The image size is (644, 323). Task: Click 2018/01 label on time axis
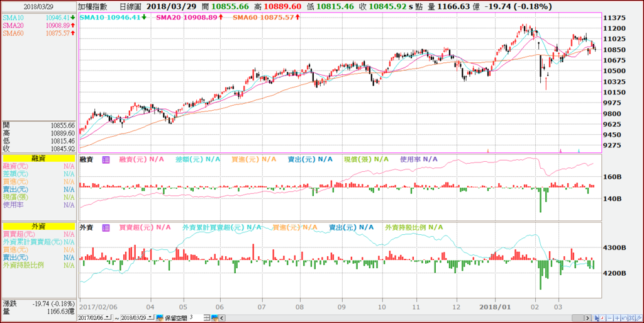[x=496, y=307]
